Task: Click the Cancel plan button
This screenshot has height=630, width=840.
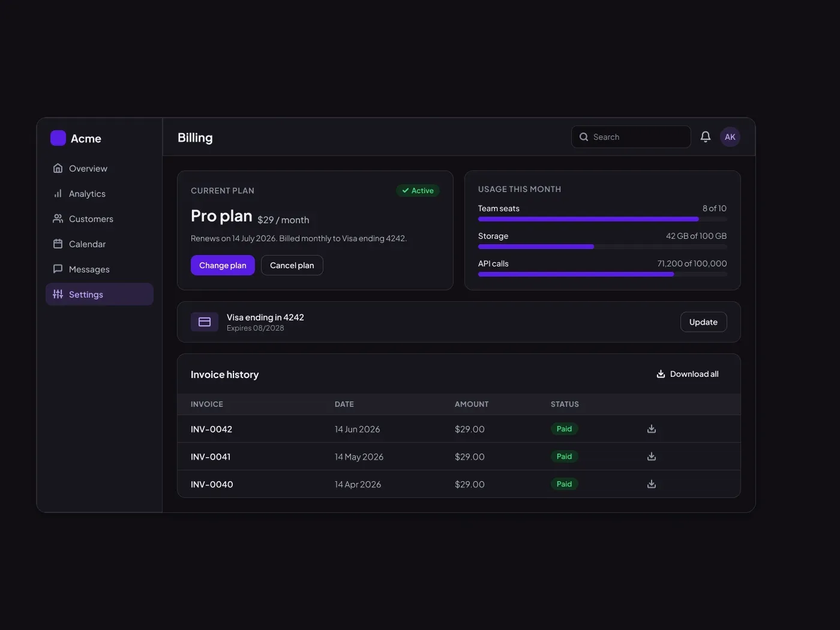Action: (292, 265)
